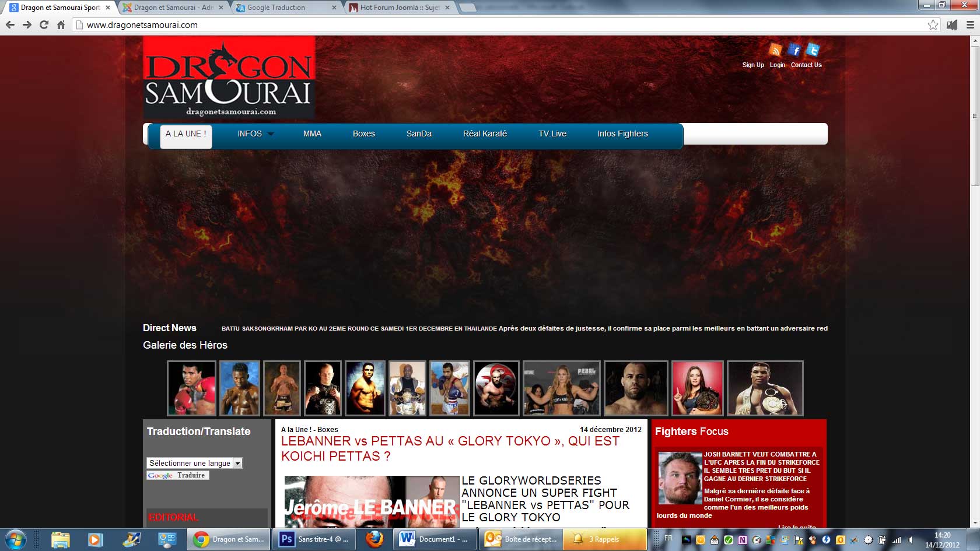Click the volume icon in system tray
The width and height of the screenshot is (980, 551).
pos(911,540)
